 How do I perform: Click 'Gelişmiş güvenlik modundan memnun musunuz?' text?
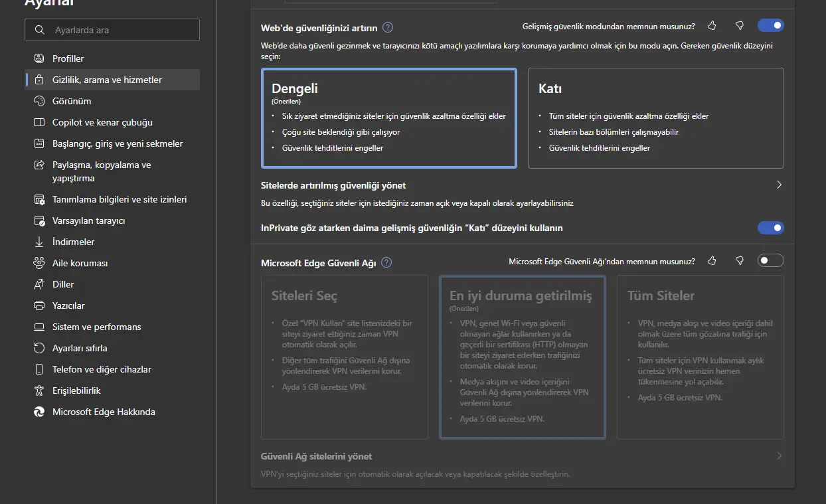click(609, 27)
